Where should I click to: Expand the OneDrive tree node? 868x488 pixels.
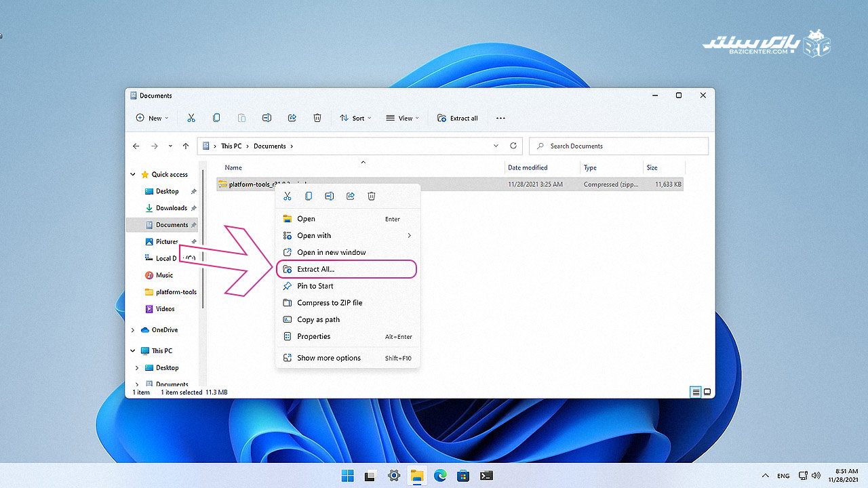133,330
